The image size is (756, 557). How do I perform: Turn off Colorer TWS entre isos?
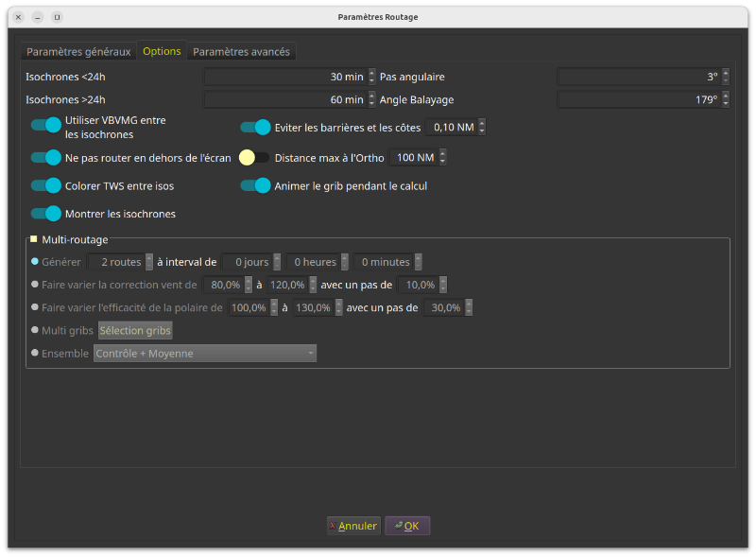[x=45, y=185]
